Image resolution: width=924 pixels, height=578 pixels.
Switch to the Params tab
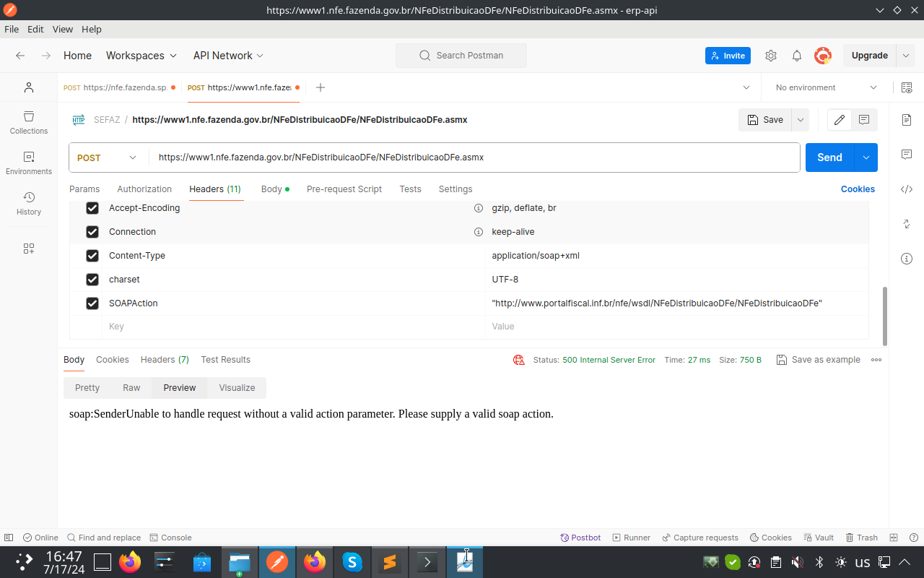point(84,189)
